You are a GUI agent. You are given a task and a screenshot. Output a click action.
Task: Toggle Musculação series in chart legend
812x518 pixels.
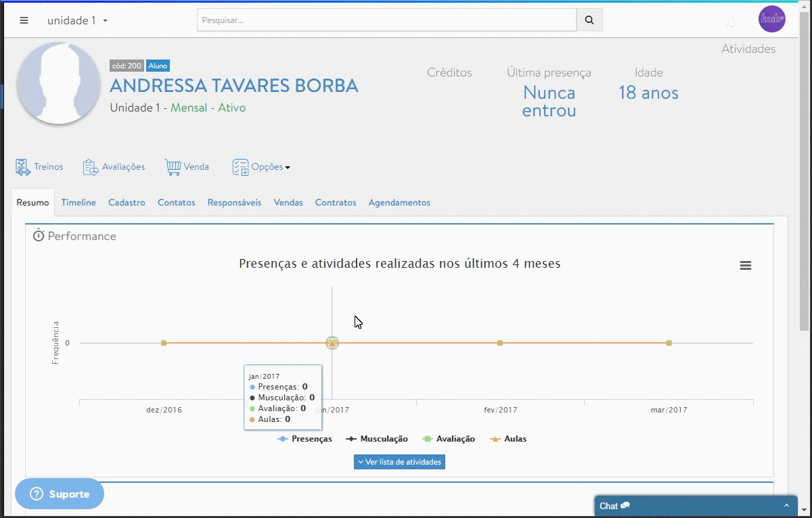pos(378,439)
